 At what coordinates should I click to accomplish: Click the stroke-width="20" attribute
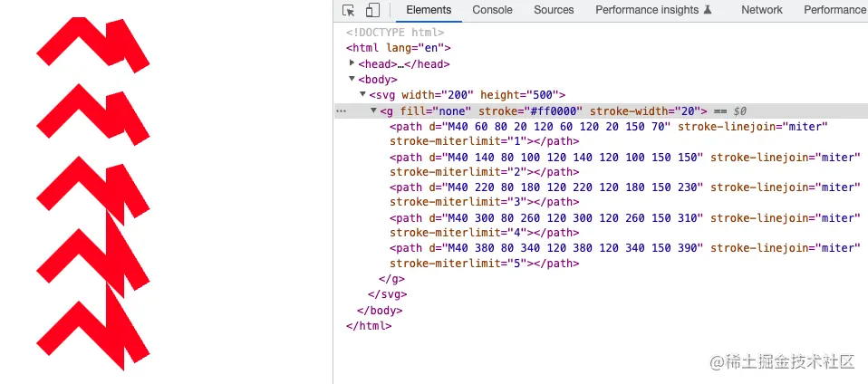pyautogui.click(x=647, y=111)
